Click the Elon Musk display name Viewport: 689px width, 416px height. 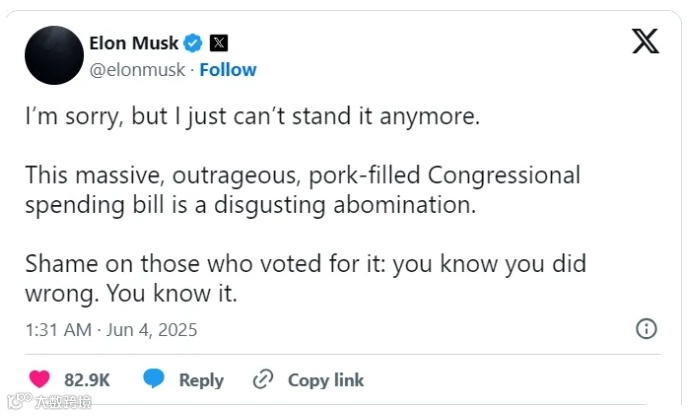click(x=133, y=43)
